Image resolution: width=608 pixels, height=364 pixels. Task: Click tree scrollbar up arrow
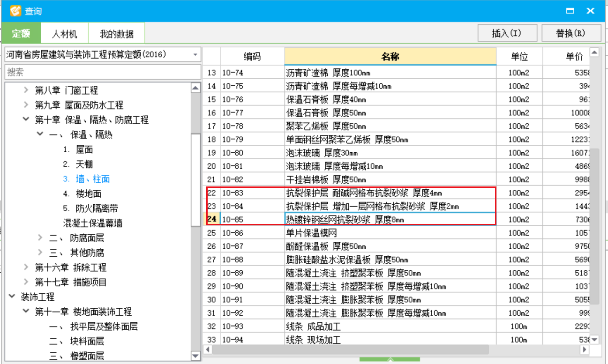[x=196, y=87]
